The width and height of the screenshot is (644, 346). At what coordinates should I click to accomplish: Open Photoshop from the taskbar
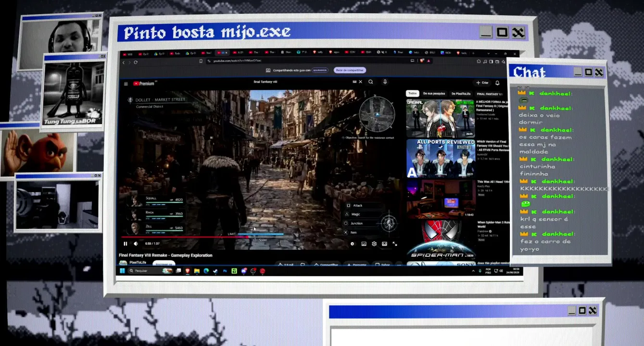[x=225, y=271]
